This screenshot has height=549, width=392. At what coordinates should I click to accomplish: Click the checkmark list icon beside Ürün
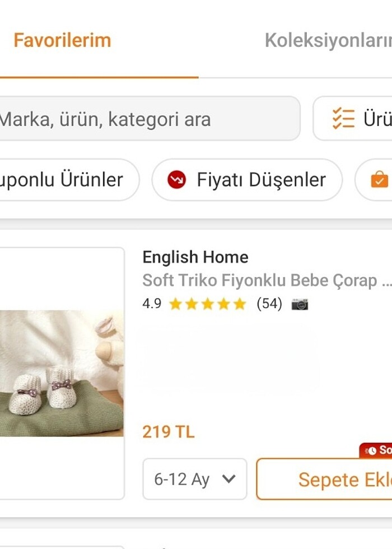pos(342,118)
